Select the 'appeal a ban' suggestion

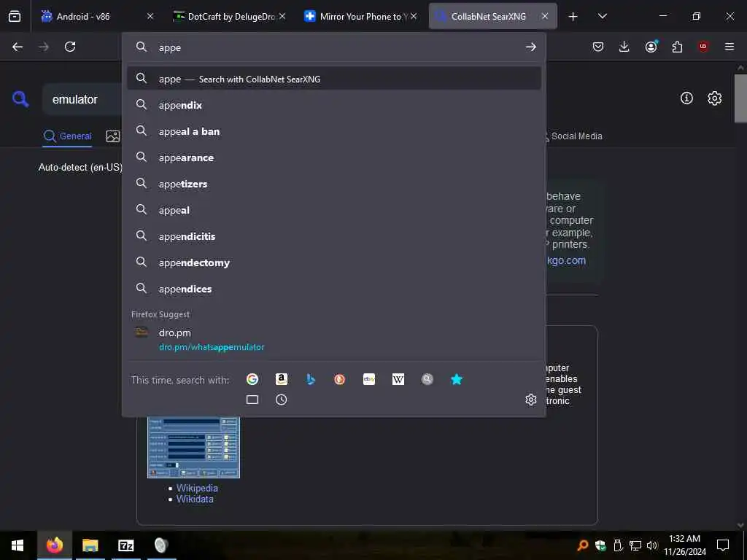(334, 131)
